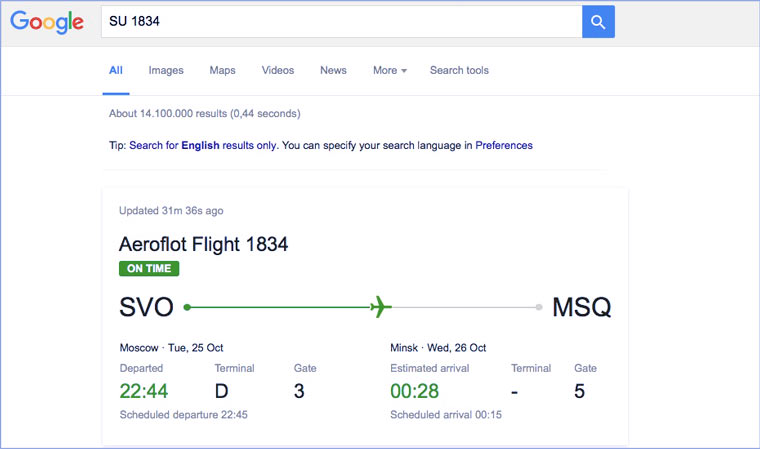Screen dimensions: 760x449
Task: Click the green flight progress line
Action: 280,307
